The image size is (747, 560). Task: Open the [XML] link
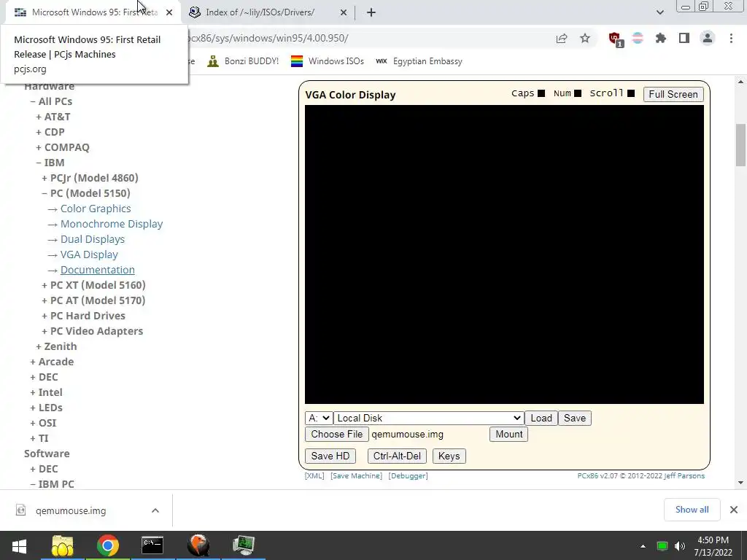pos(314,475)
